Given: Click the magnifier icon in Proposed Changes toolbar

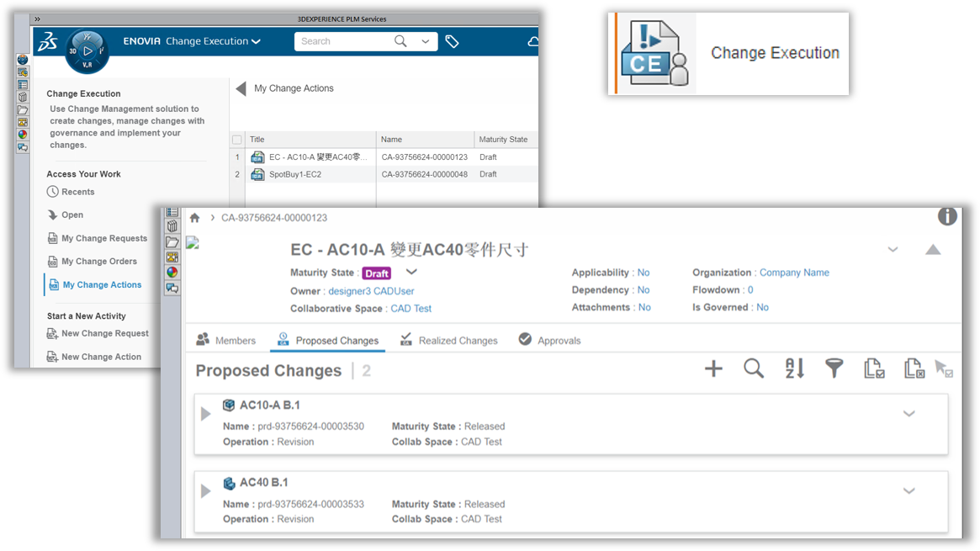Looking at the screenshot, I should click(754, 368).
